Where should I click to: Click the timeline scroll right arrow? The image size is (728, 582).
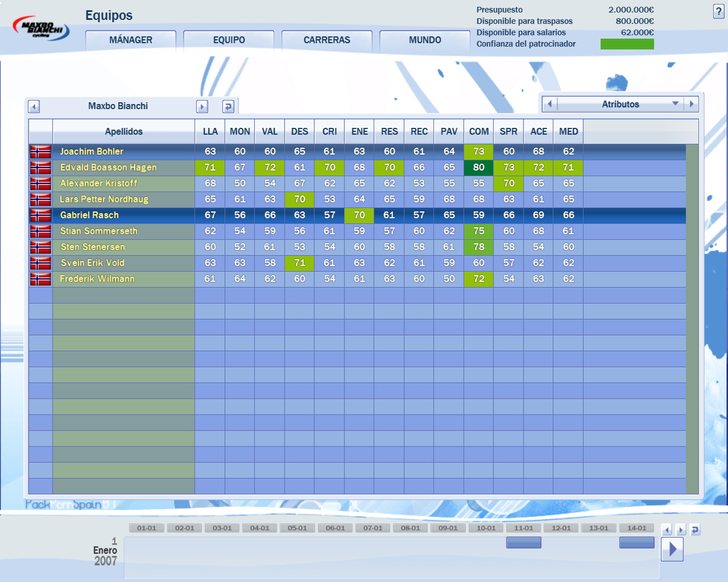point(680,530)
